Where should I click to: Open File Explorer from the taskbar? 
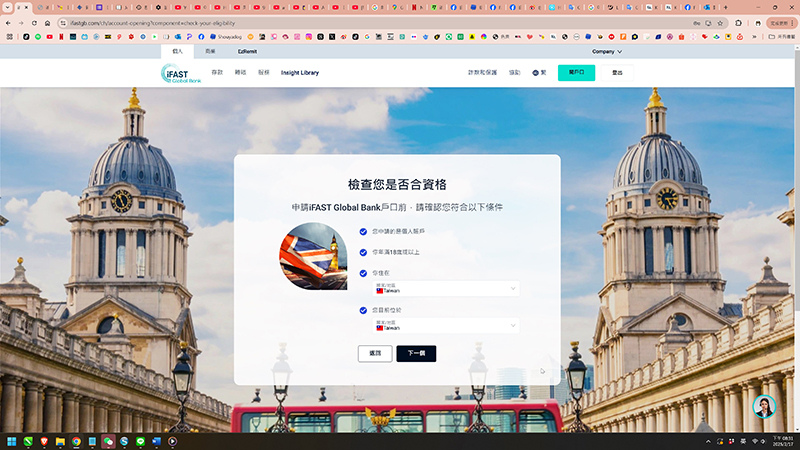click(60, 441)
